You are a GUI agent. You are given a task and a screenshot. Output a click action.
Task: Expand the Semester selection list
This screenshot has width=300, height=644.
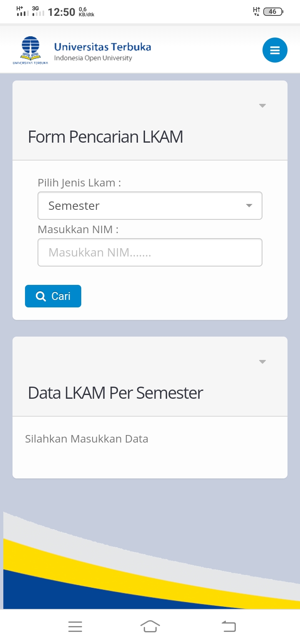click(249, 205)
